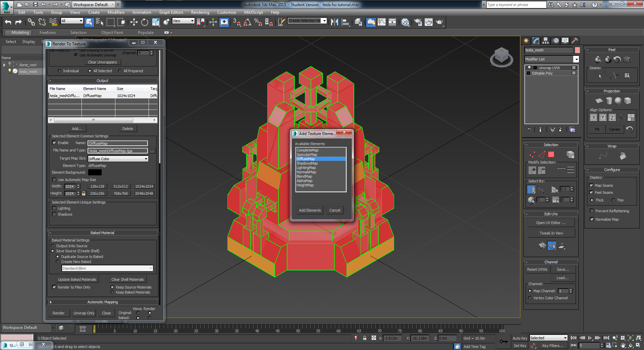Screen dimensions: 644x350
Task: Click the Mirror tool icon
Action: click(x=334, y=22)
